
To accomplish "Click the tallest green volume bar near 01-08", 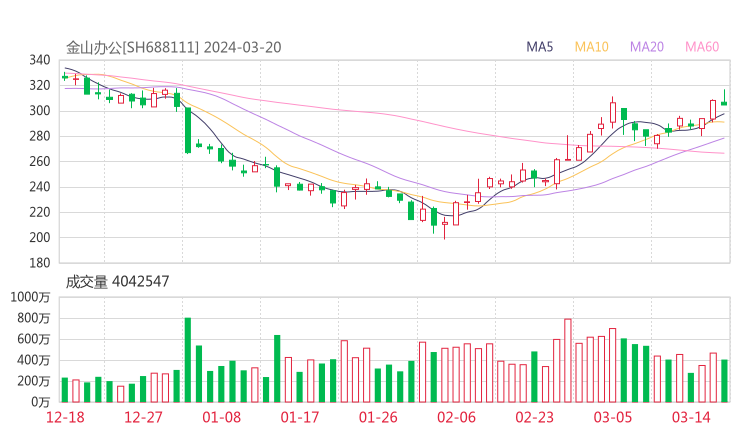I will [188, 360].
